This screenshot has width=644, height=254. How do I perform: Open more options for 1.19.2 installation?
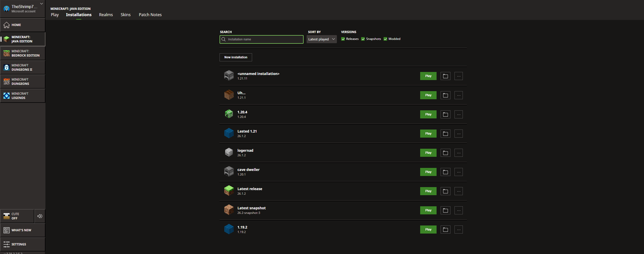pyautogui.click(x=459, y=230)
